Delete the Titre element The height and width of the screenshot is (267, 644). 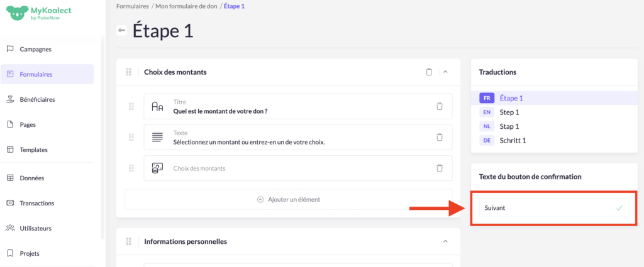pos(440,106)
